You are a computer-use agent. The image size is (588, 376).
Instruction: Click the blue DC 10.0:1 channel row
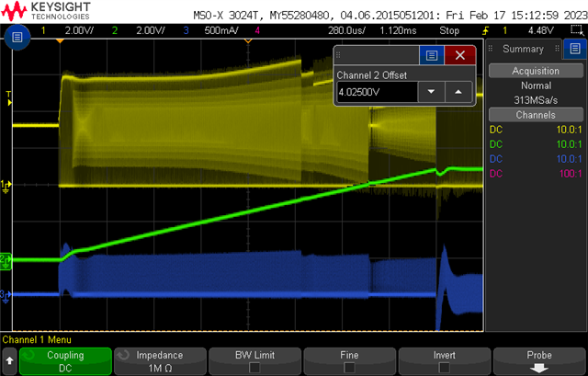click(536, 159)
